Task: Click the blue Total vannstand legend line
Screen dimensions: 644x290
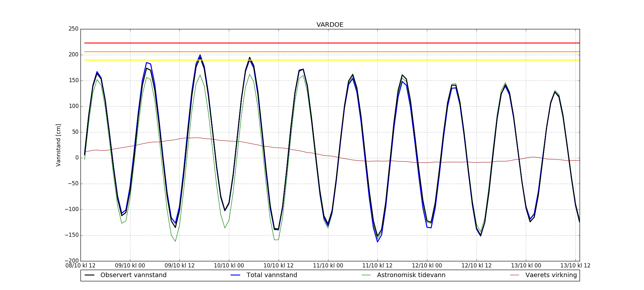Action: tap(235, 275)
